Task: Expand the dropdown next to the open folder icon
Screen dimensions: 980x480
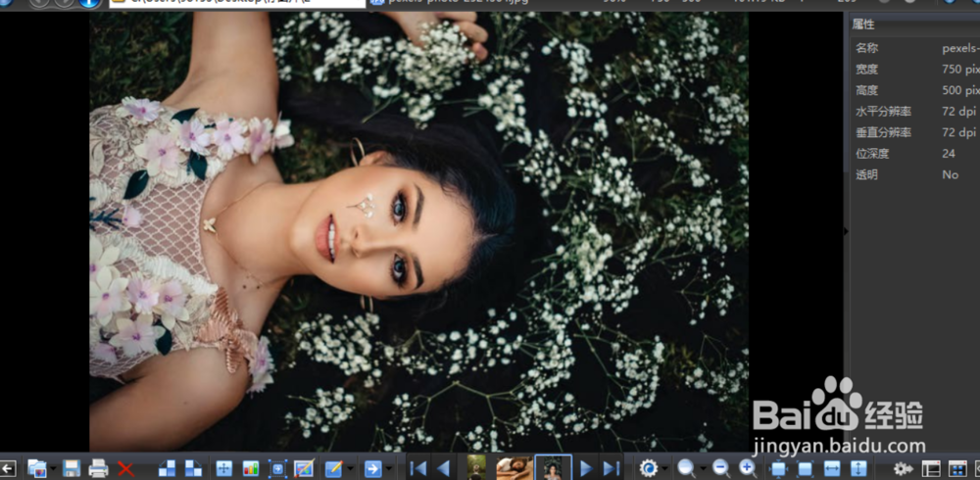Action: (53, 469)
